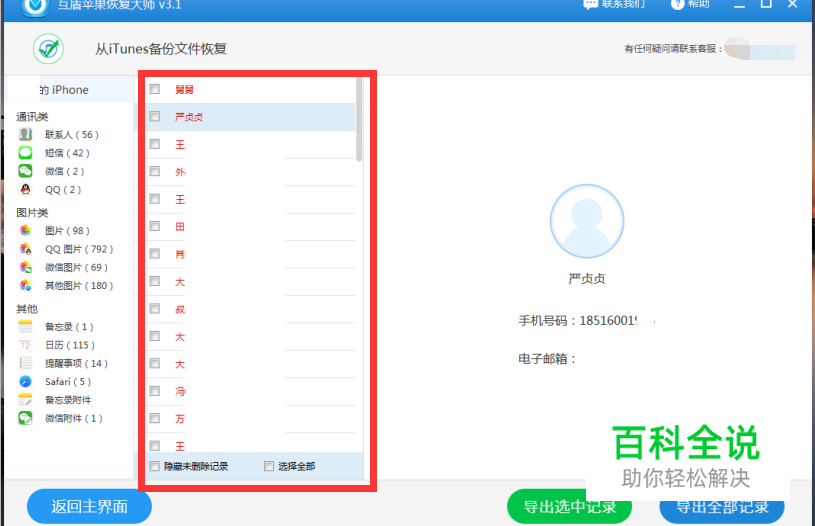Tick the checkbox beside contact 万

pos(154,418)
